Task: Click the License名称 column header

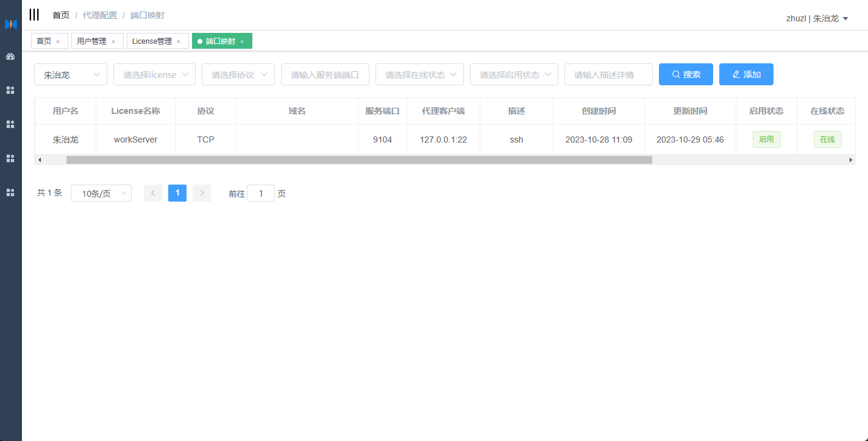Action: pos(135,111)
